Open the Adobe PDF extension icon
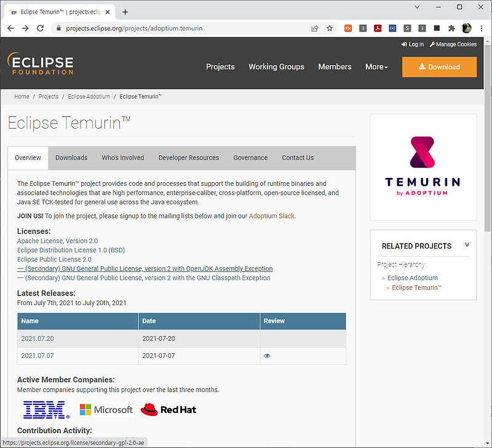The width and height of the screenshot is (492, 448). [378, 28]
